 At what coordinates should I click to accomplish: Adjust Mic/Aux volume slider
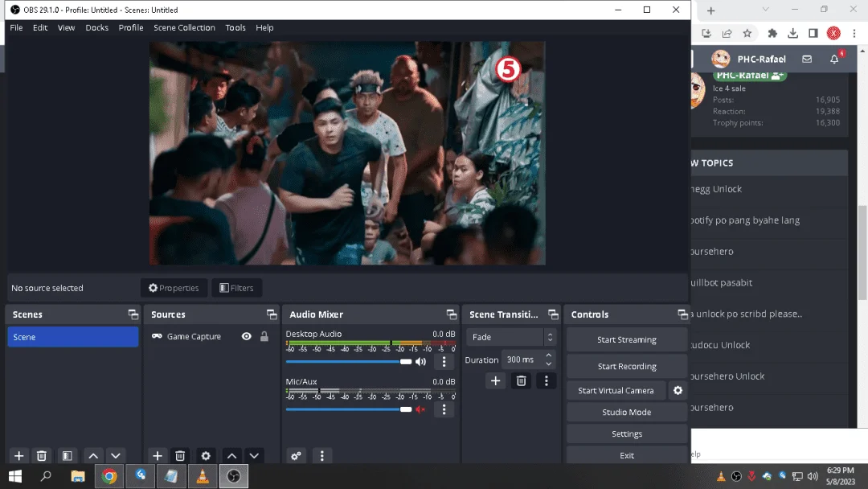tap(349, 409)
